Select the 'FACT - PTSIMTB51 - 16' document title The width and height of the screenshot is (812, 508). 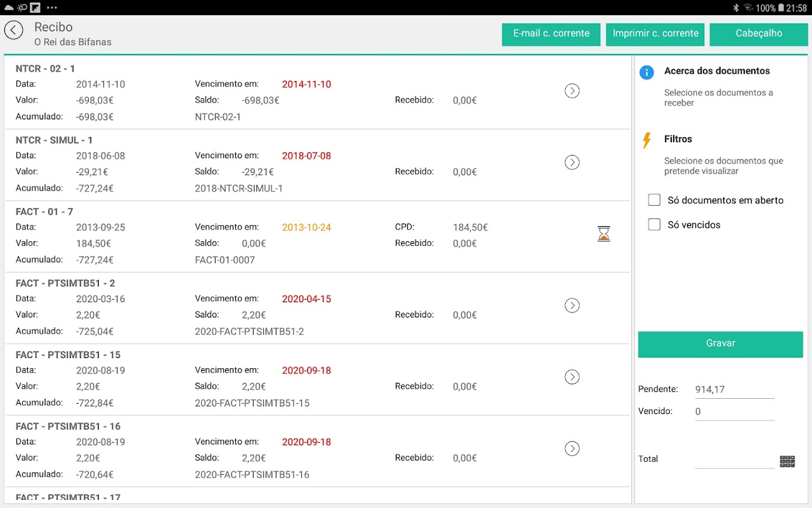(68, 427)
